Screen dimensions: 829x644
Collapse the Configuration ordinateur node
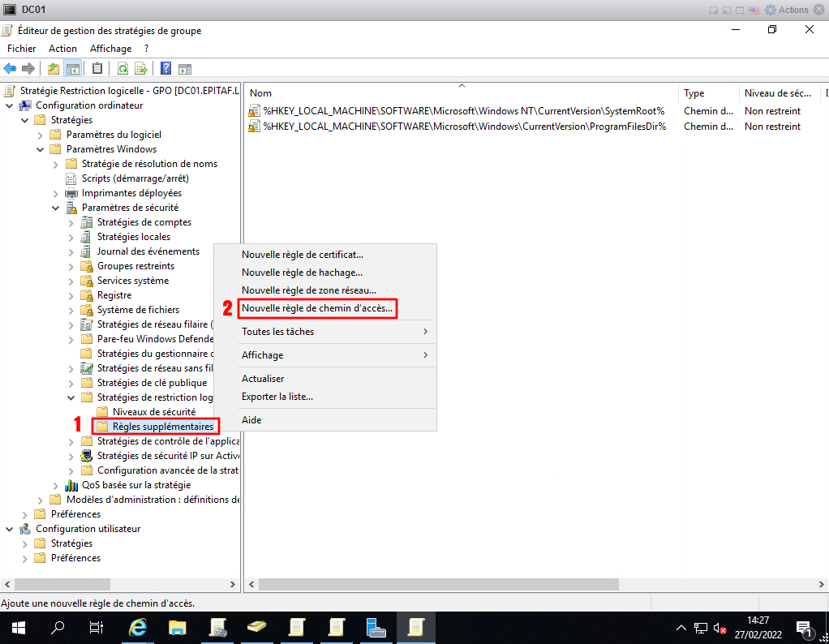[x=10, y=105]
